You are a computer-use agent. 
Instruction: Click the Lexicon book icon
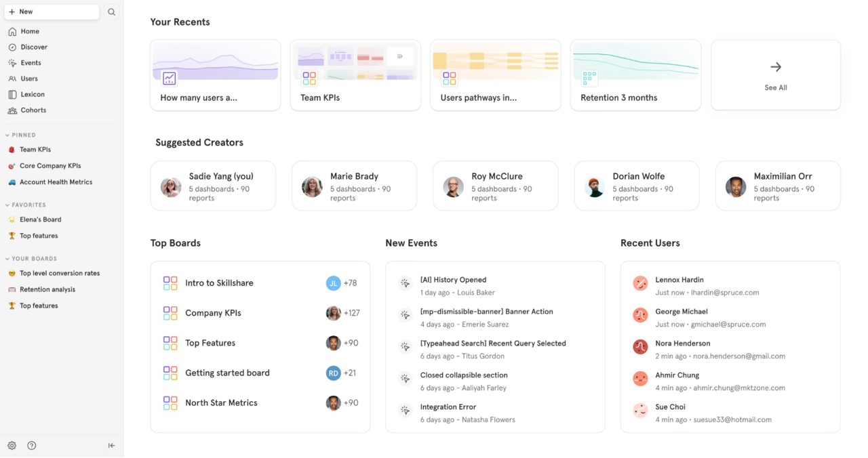12,95
